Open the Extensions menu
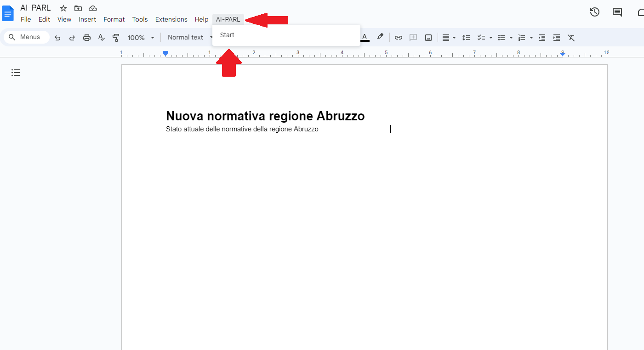The image size is (644, 350). 171,19
